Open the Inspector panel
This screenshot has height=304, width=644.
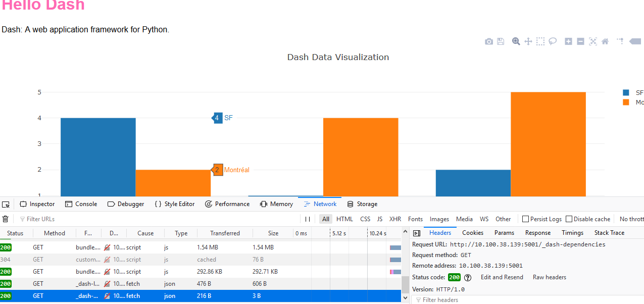[x=37, y=204]
